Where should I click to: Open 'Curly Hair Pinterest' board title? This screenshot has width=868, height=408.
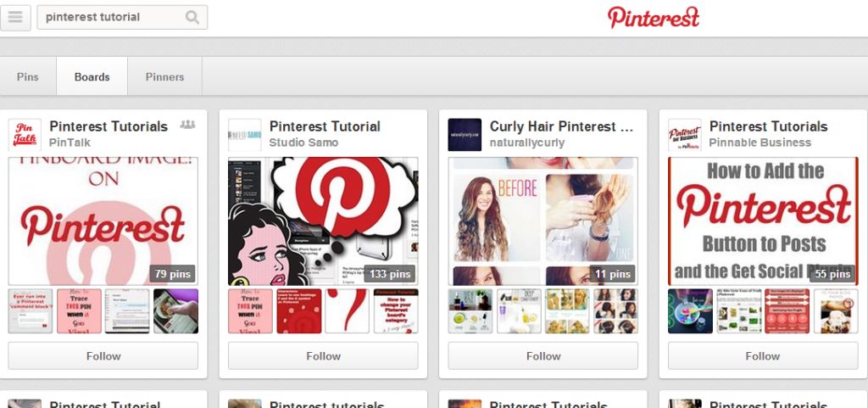[x=561, y=126]
